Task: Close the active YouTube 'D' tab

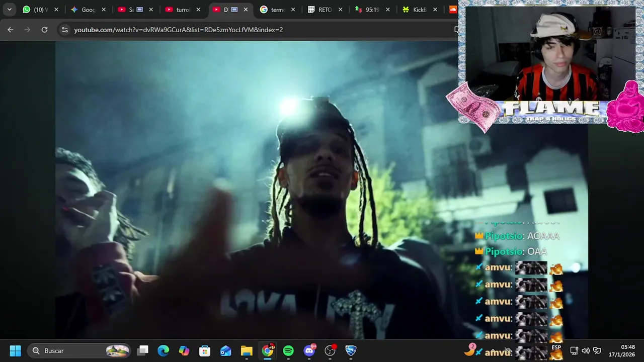Action: 246,10
